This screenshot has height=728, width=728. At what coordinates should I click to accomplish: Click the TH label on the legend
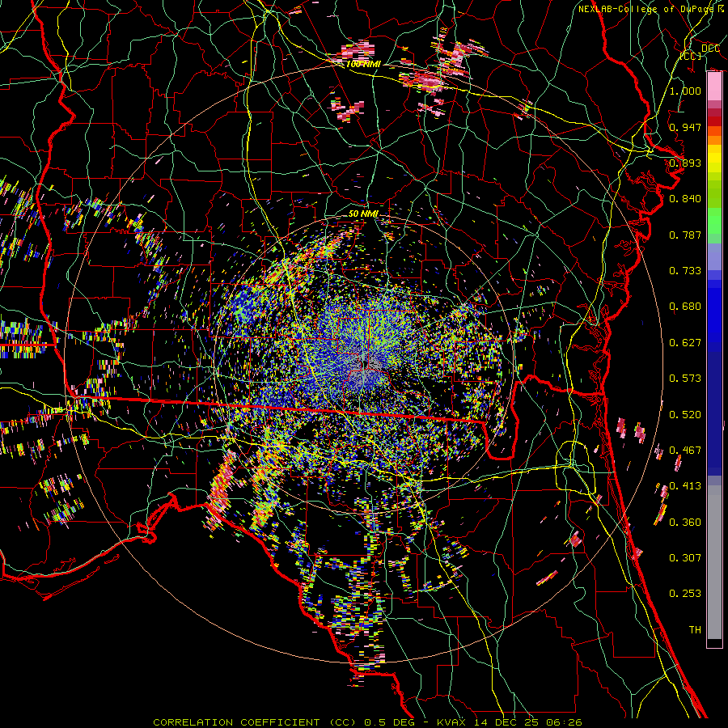pyautogui.click(x=695, y=630)
